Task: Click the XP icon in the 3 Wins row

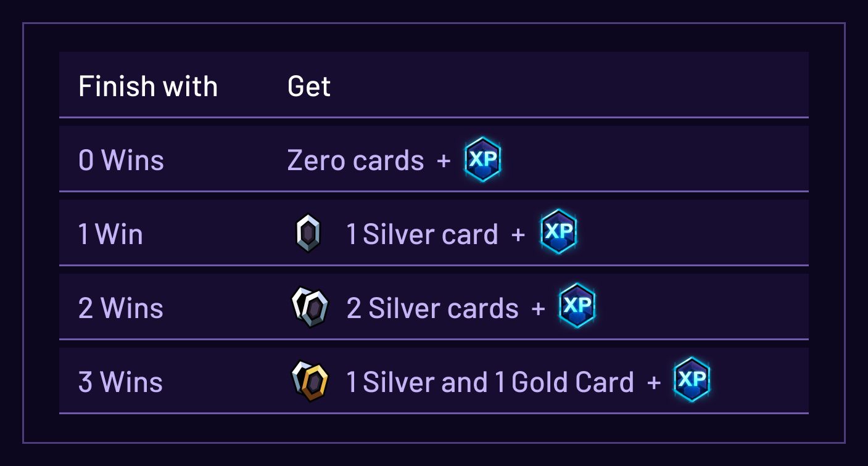Action: coord(692,380)
